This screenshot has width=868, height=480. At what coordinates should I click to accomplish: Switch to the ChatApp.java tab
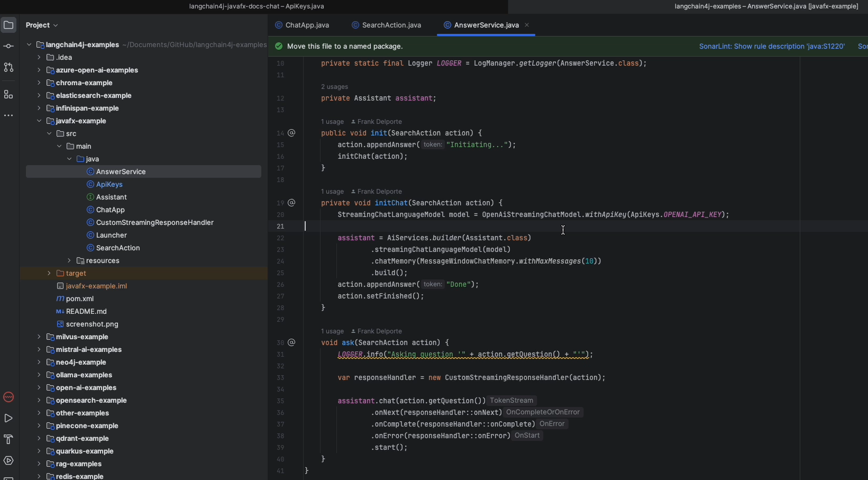302,25
